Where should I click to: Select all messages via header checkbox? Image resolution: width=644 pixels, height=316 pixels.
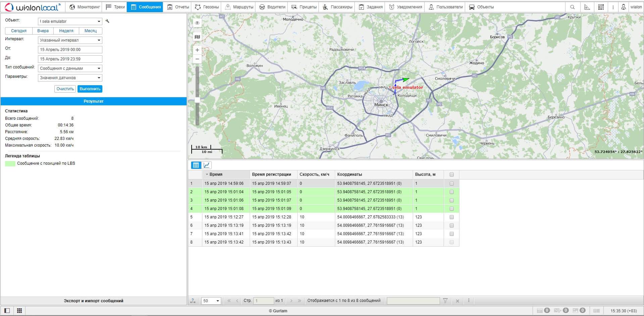click(x=451, y=174)
